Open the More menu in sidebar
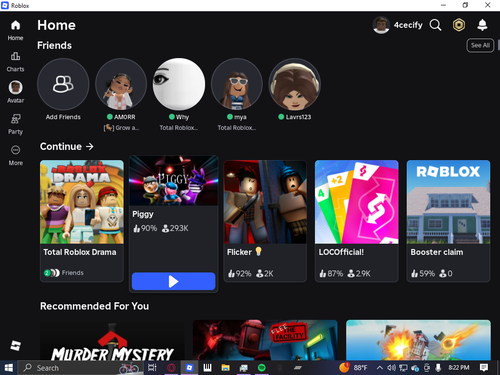Image resolution: width=500 pixels, height=375 pixels. [15, 155]
